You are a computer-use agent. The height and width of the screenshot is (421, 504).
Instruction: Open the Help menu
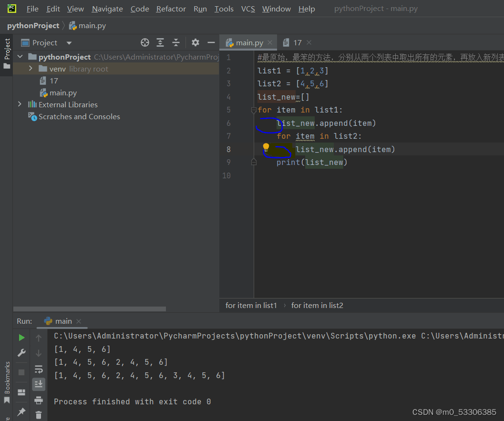pos(306,9)
